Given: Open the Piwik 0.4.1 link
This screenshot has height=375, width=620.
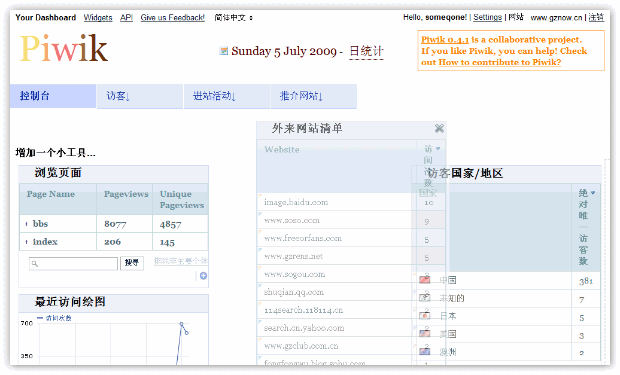Looking at the screenshot, I should (445, 40).
